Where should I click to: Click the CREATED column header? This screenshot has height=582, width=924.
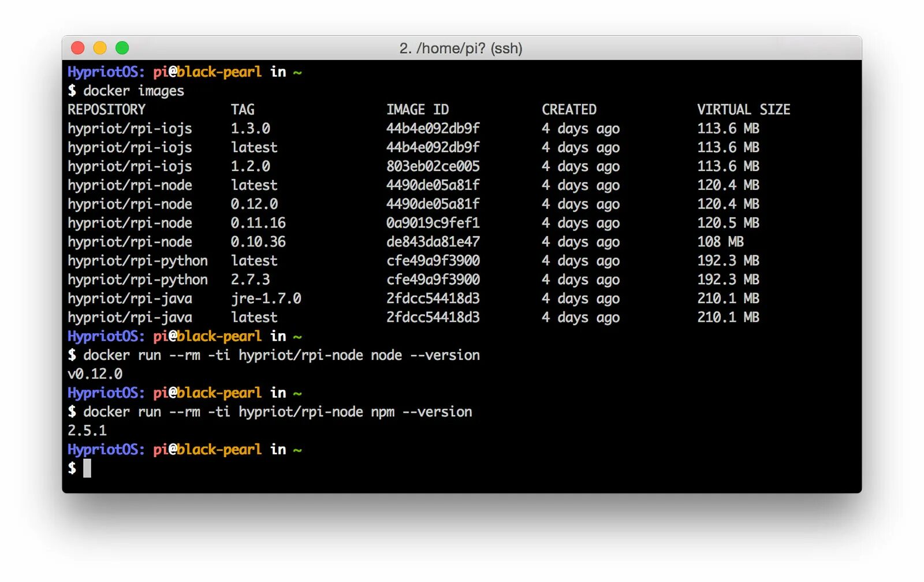click(569, 110)
